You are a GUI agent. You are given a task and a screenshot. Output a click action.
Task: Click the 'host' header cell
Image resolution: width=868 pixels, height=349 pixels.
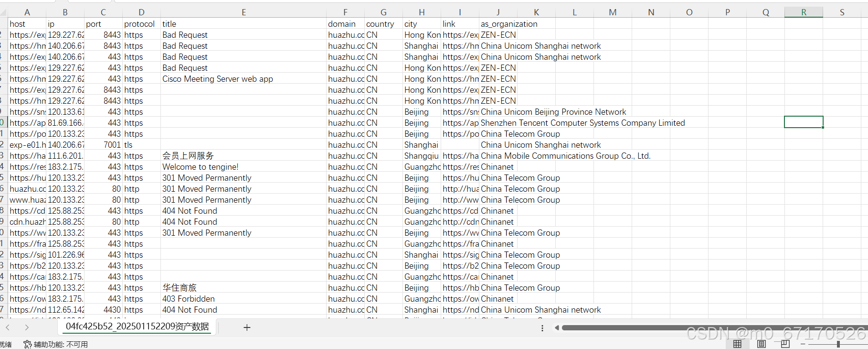pyautogui.click(x=27, y=24)
